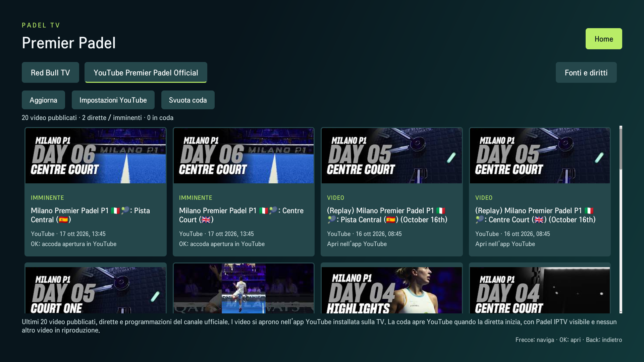The image size is (644, 362).
Task: Click Svuota coda
Action: [x=188, y=100]
